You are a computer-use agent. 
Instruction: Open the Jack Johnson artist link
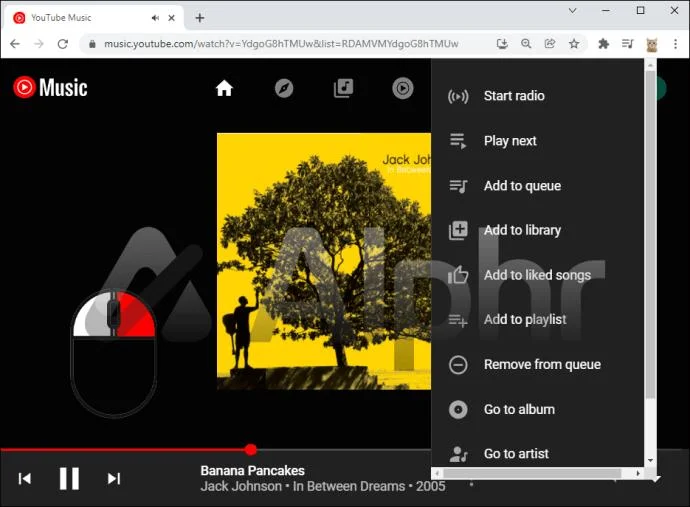point(241,486)
